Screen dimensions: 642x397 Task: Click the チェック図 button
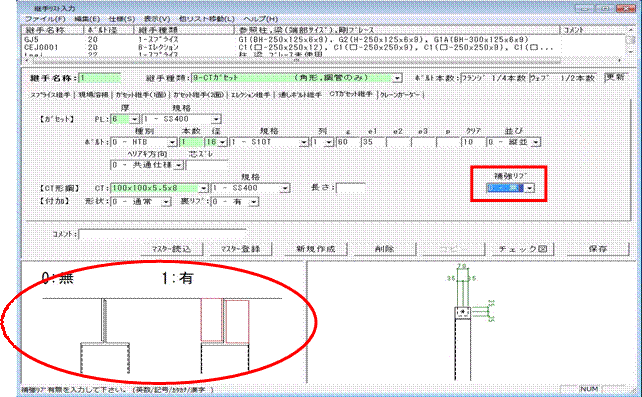[x=523, y=249]
